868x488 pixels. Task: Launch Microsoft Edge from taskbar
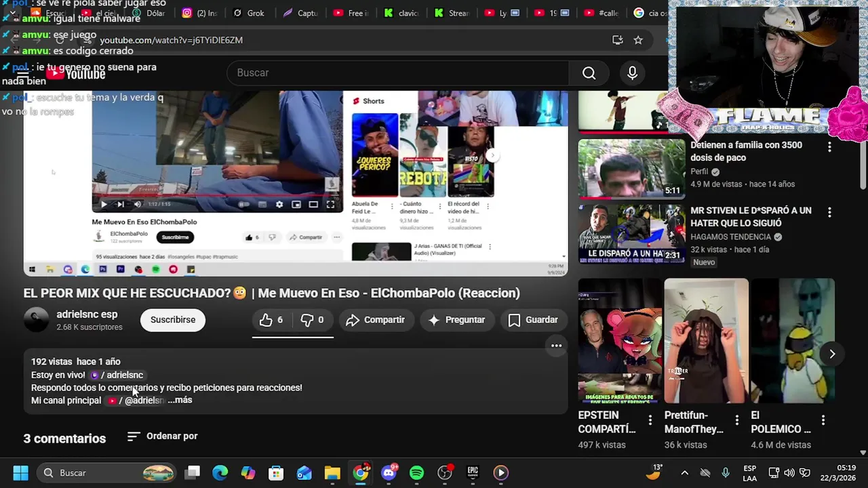pos(220,472)
